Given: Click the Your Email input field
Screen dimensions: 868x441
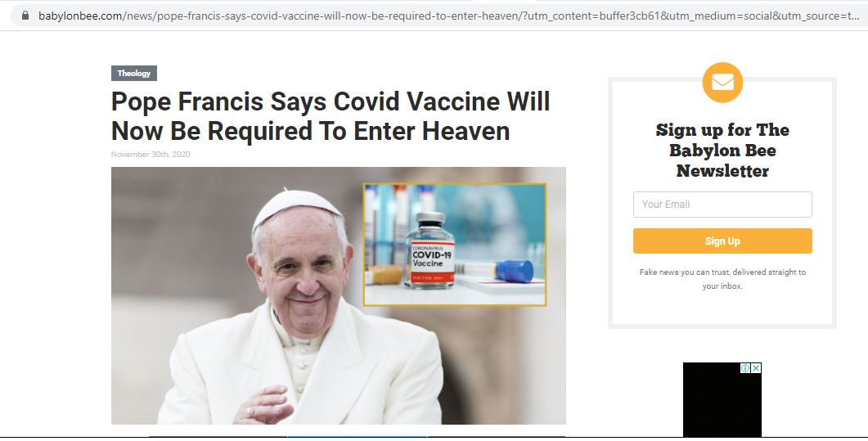Looking at the screenshot, I should click(722, 205).
